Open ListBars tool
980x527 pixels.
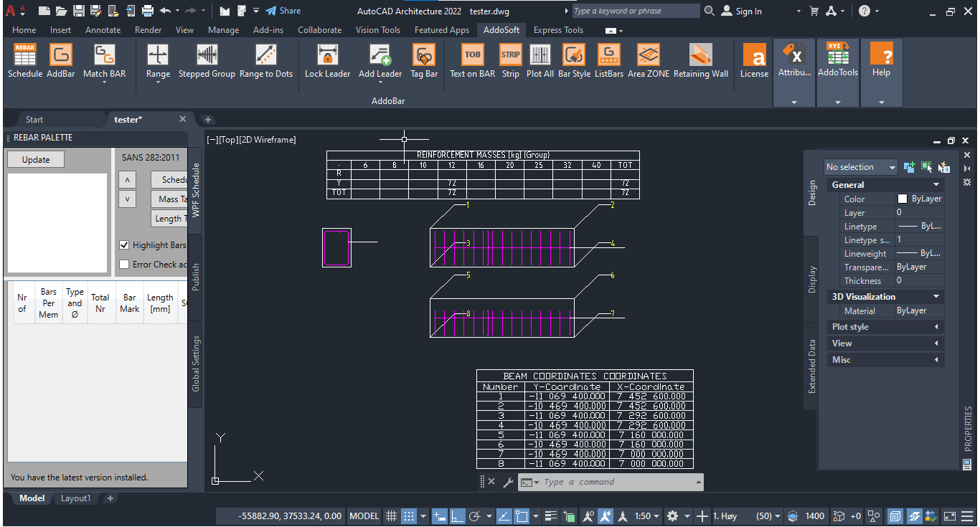point(609,60)
